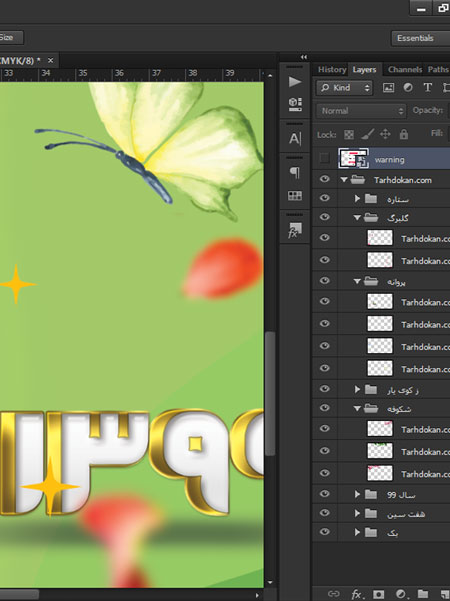
Task: Click the Size button in options bar
Action: pyautogui.click(x=11, y=37)
